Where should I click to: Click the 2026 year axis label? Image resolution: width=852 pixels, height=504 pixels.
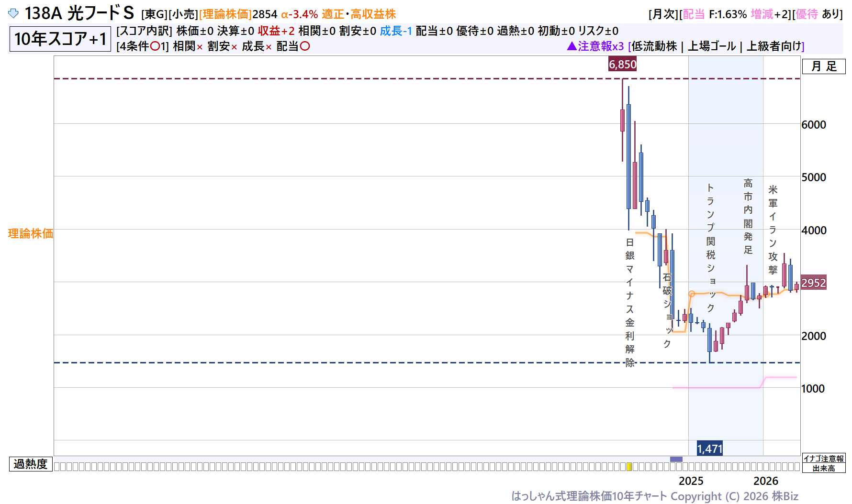pyautogui.click(x=766, y=481)
